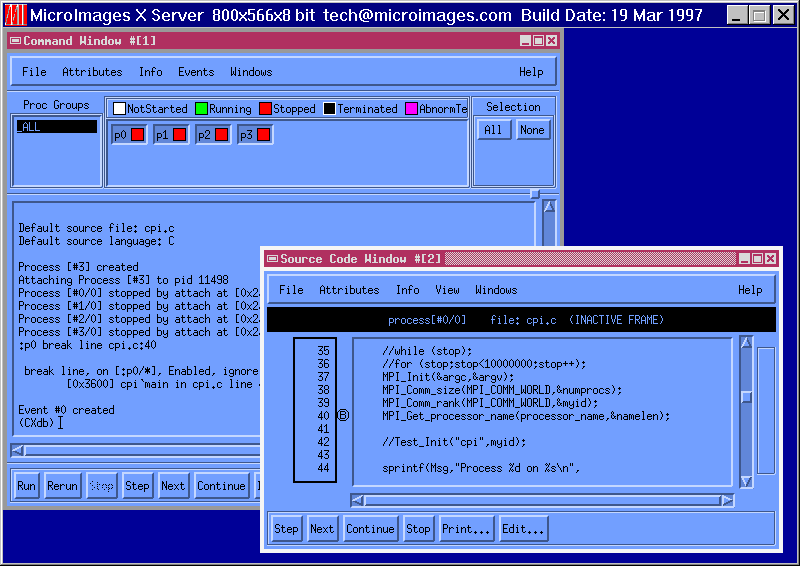Image resolution: width=800 pixels, height=566 pixels.
Task: Toggle process p3 selection
Action: click(255, 134)
